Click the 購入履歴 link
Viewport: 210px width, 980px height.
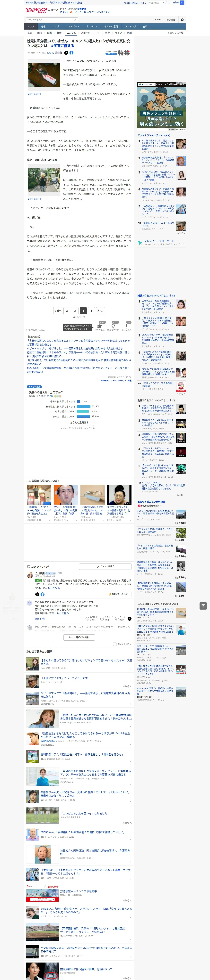point(171,19)
